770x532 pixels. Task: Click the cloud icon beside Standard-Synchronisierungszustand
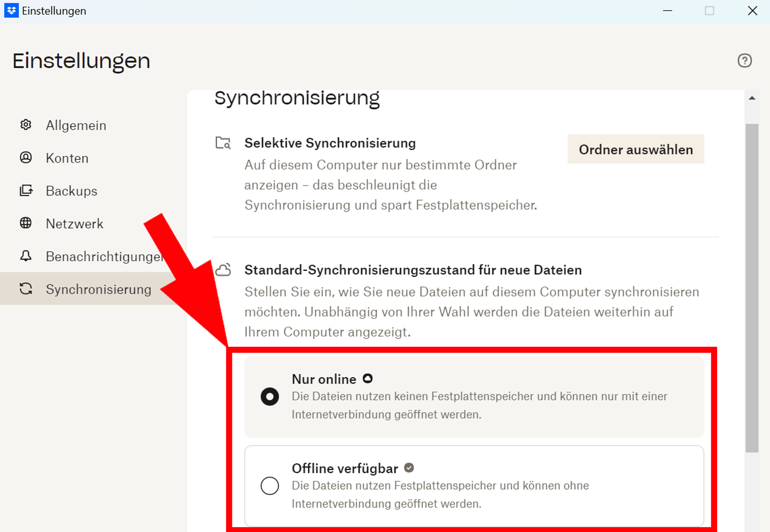(223, 270)
